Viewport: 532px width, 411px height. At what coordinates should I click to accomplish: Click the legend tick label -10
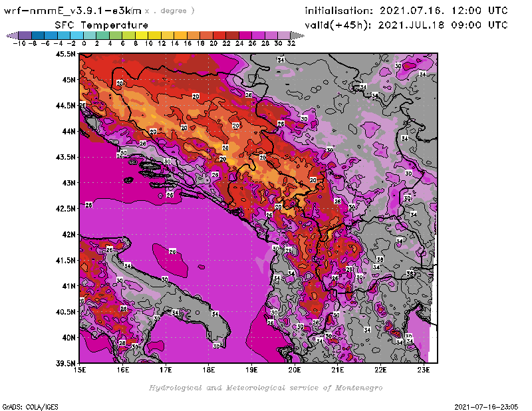19,43
